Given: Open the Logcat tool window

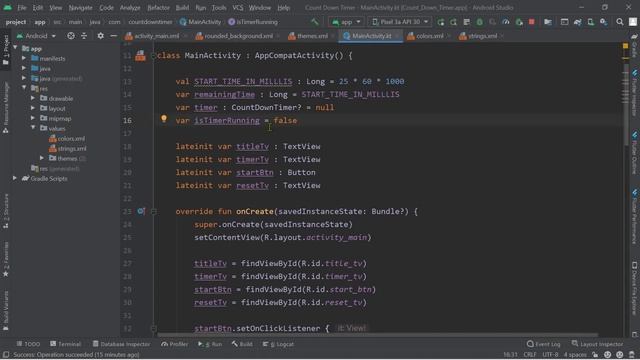Looking at the screenshot, I should click(278, 344).
